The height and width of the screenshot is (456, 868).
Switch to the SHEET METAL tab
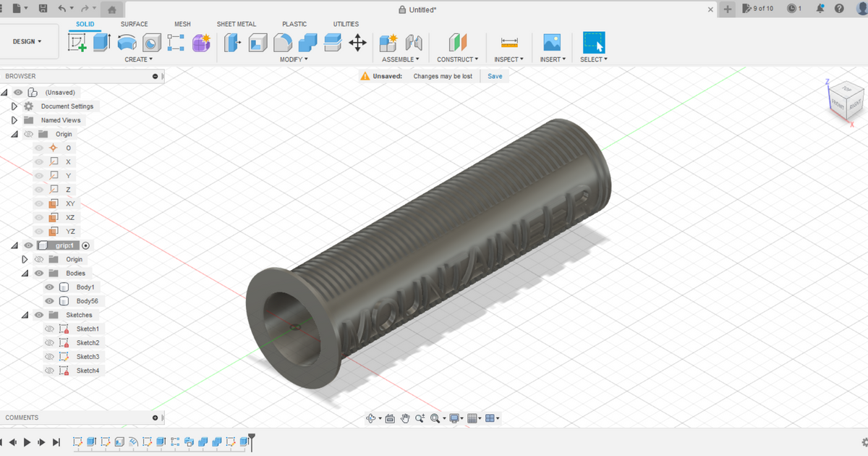click(237, 24)
